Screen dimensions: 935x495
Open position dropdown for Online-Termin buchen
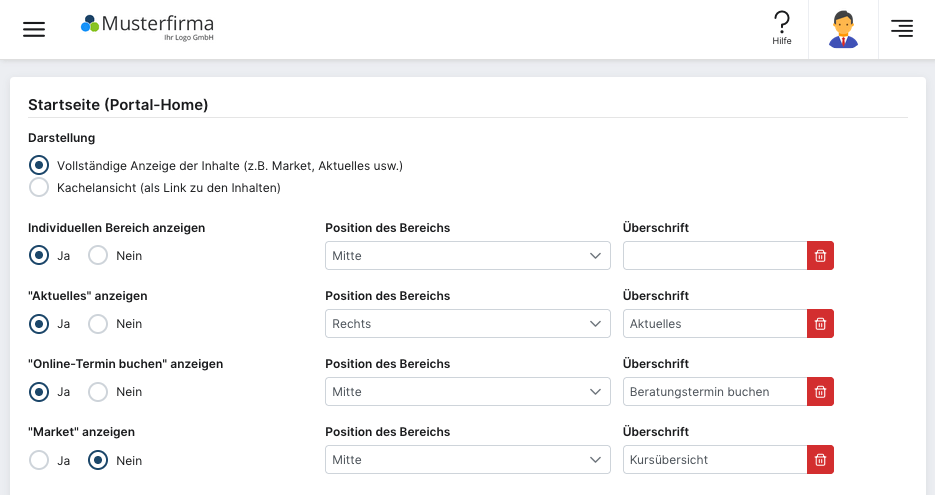click(x=467, y=392)
